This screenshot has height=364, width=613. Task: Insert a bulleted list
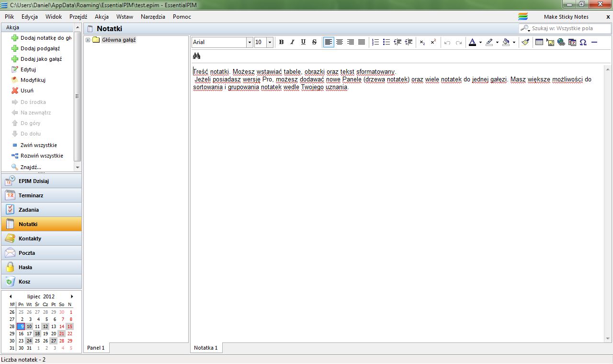click(x=386, y=42)
